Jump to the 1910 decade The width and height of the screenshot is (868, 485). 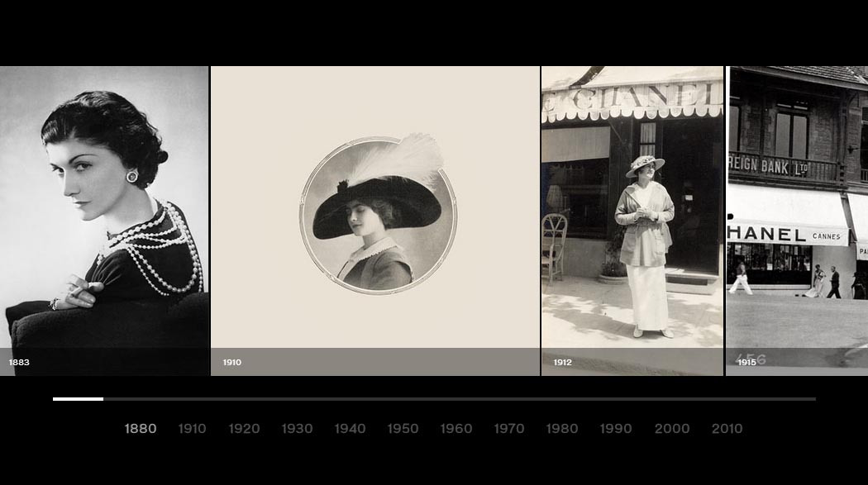pos(192,429)
